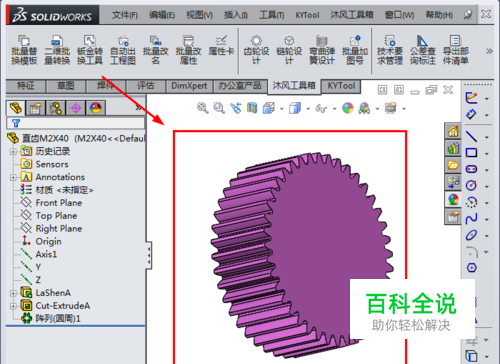Expand the Annotations tree node
The width and height of the screenshot is (500, 364).
[13, 178]
